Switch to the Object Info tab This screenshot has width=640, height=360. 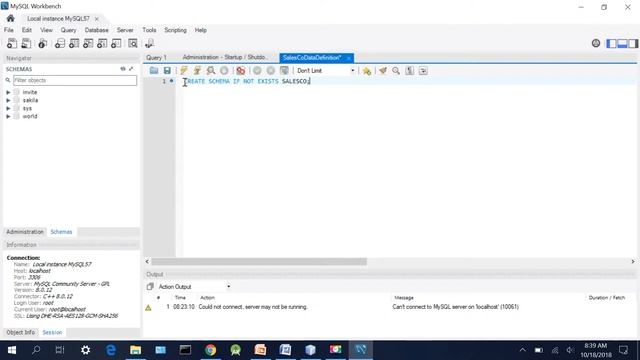click(x=20, y=332)
